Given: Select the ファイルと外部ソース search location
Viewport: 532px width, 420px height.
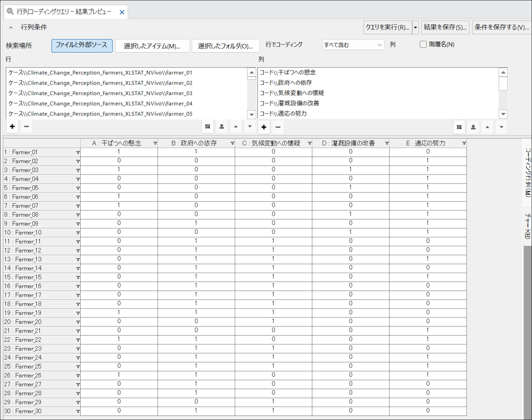Looking at the screenshot, I should coord(82,46).
